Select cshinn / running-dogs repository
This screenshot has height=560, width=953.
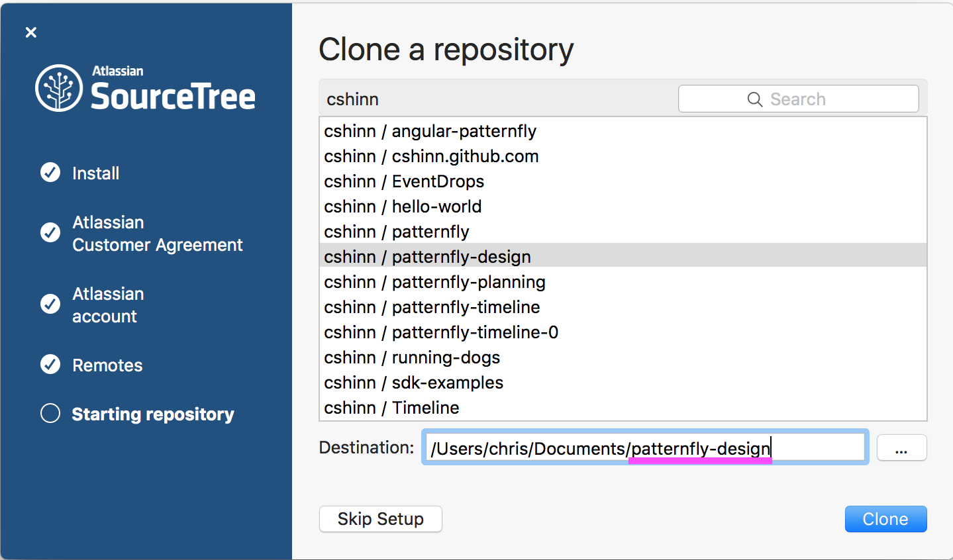pos(411,357)
